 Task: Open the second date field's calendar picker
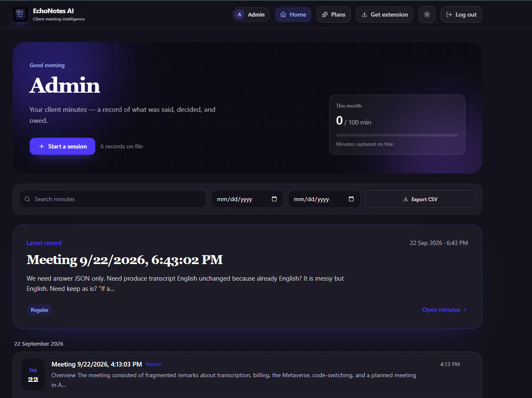tap(351, 199)
